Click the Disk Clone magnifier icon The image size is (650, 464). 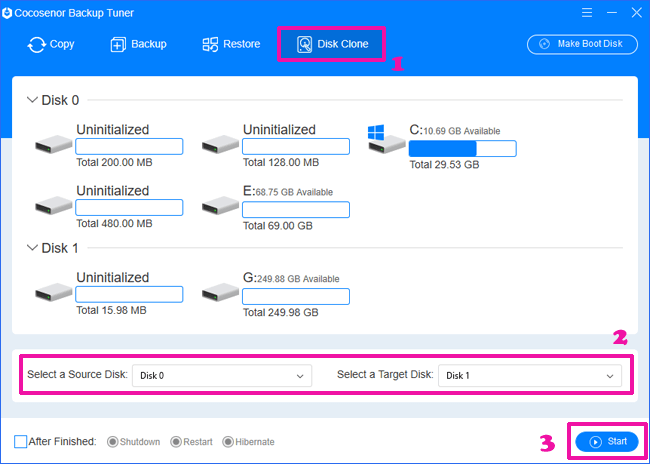305,44
